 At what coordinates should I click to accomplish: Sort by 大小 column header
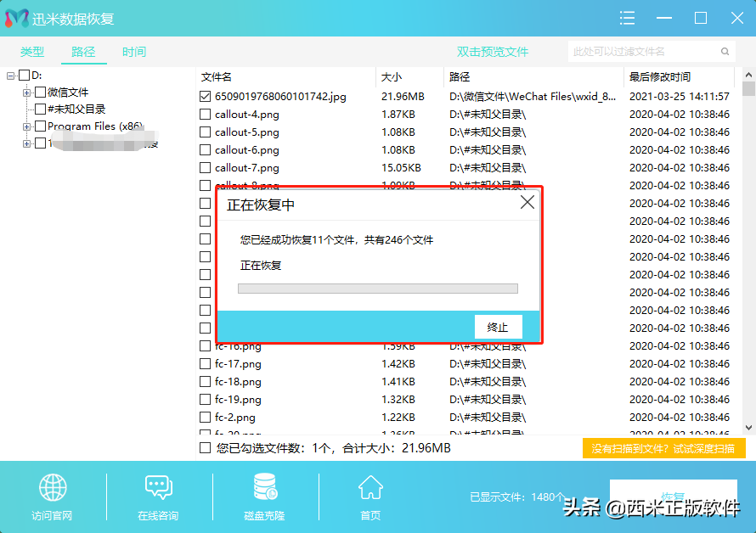click(x=391, y=77)
